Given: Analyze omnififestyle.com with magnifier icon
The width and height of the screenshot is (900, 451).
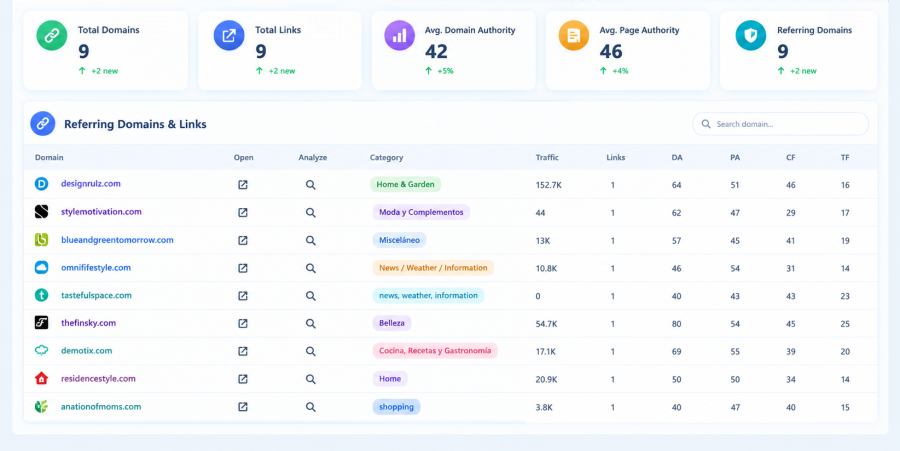Looking at the screenshot, I should (311, 268).
